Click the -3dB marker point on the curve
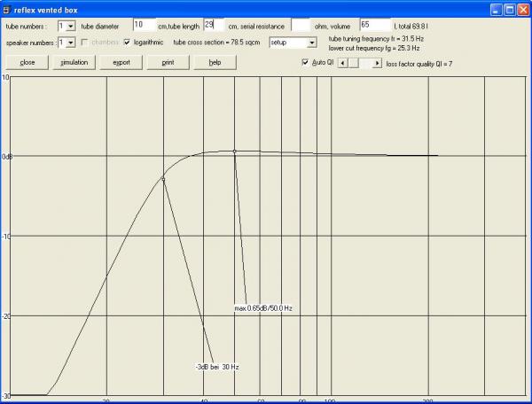The width and height of the screenshot is (532, 404). 163,179
